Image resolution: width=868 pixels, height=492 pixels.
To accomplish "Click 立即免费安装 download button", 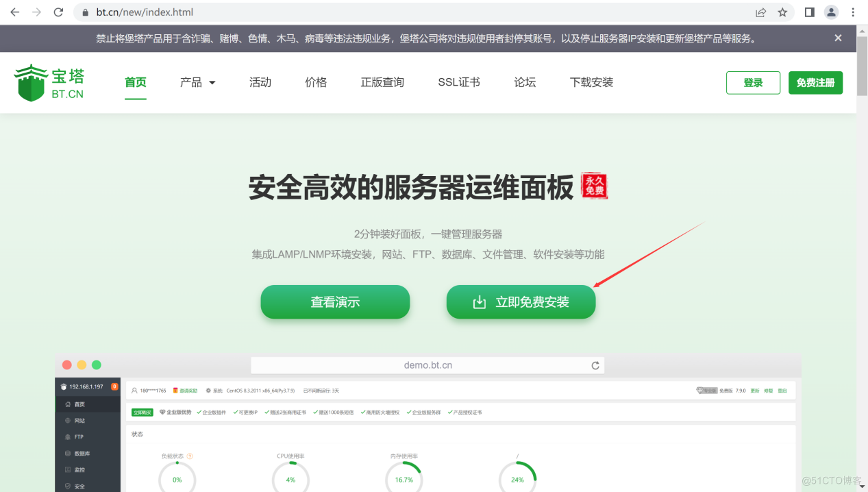I will click(521, 302).
